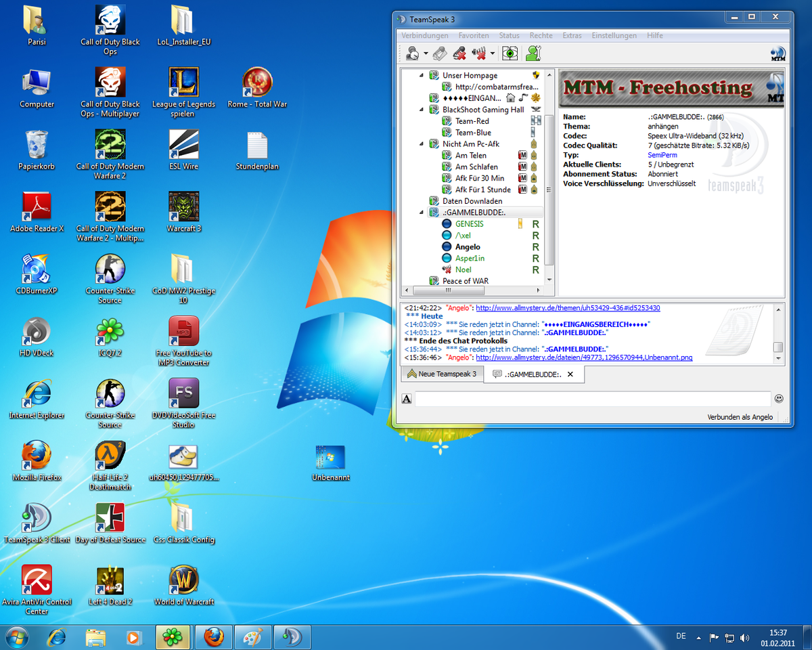Collapse the .:GAMMELBUDDE:. channel
This screenshot has width=812, height=650.
coord(422,213)
